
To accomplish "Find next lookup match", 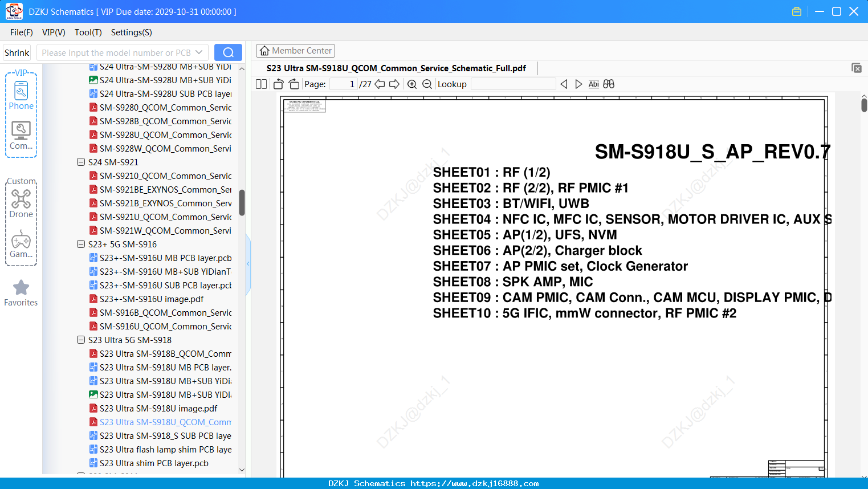I will click(578, 84).
